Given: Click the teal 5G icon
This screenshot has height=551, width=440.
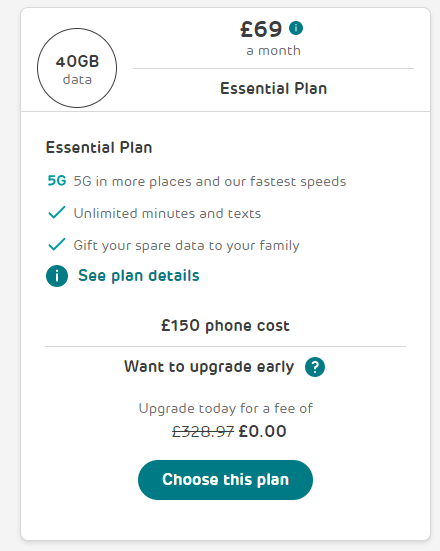Looking at the screenshot, I should tap(57, 181).
